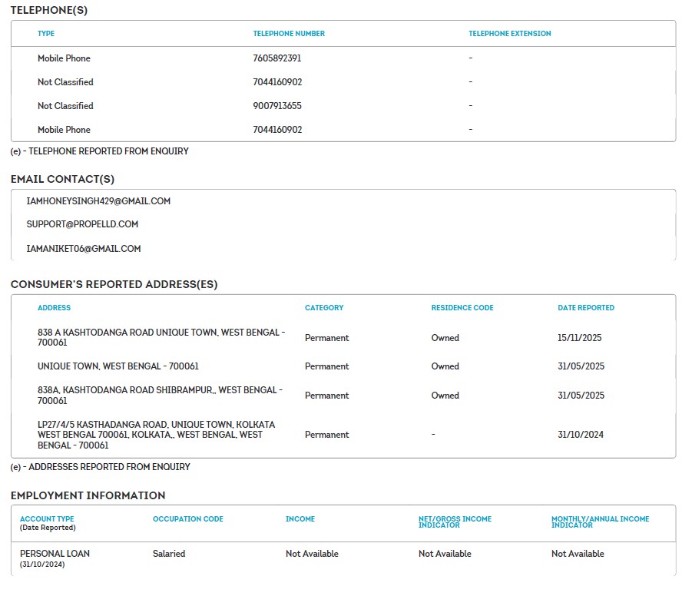Click the Occupation Code column header
Screen dimensions: 692x616
pyautogui.click(x=187, y=519)
